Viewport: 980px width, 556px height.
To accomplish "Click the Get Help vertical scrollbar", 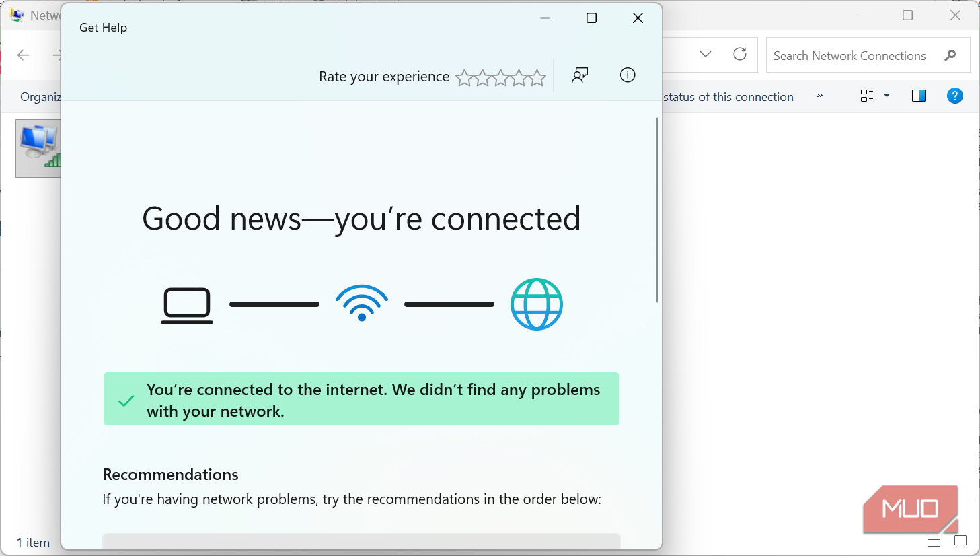I will (657, 210).
